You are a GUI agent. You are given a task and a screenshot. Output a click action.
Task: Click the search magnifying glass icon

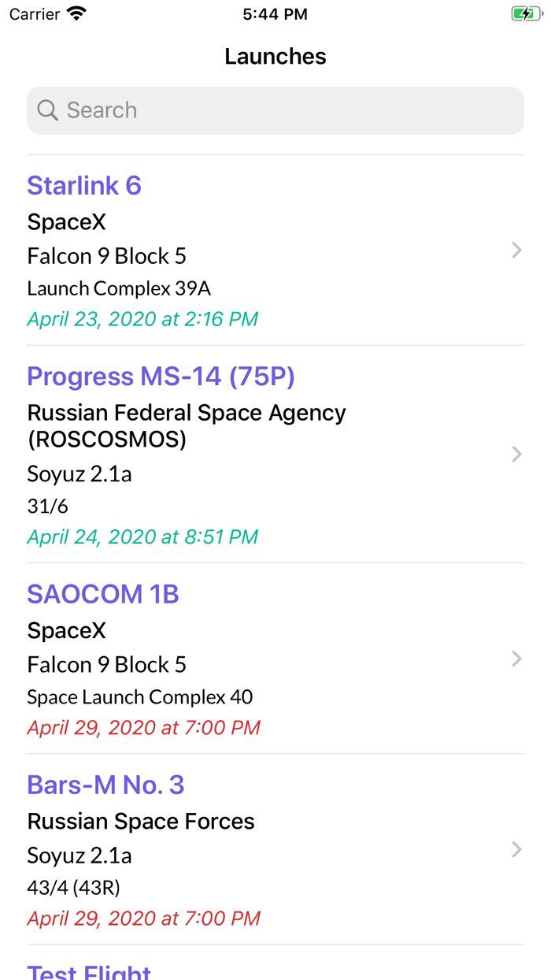coord(47,110)
